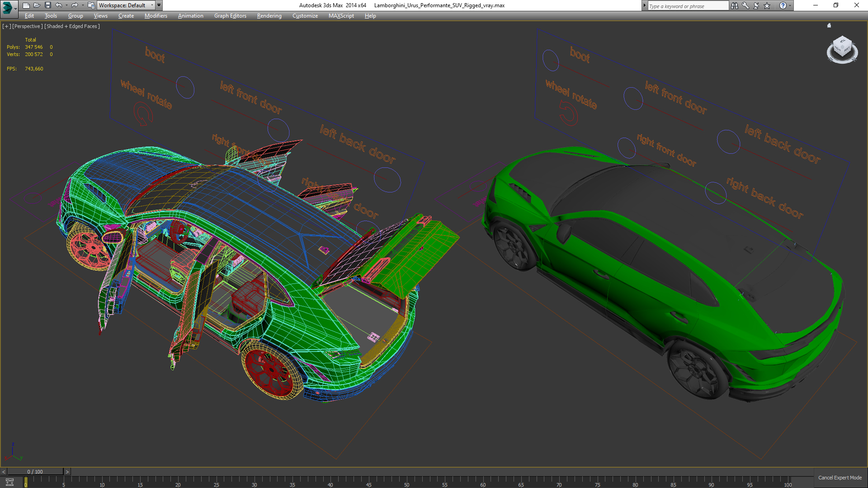
Task: Click the FPS value 743,660
Action: click(34, 69)
